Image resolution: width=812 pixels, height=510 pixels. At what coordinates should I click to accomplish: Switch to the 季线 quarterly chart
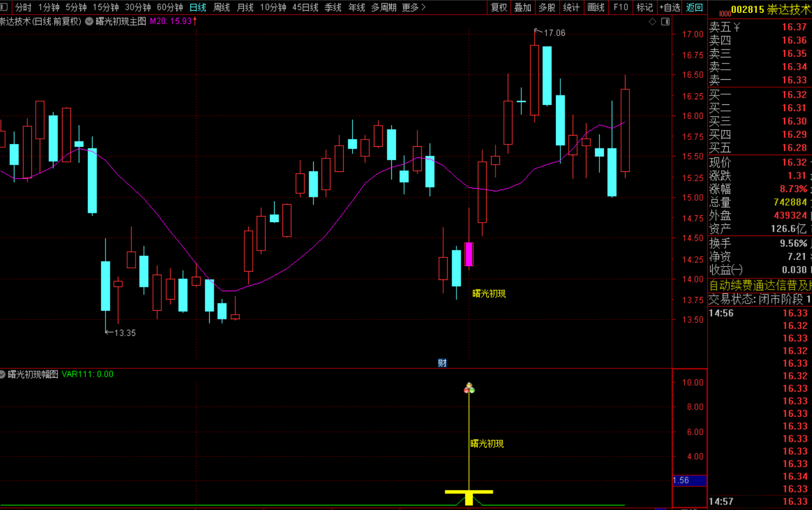pyautogui.click(x=333, y=7)
